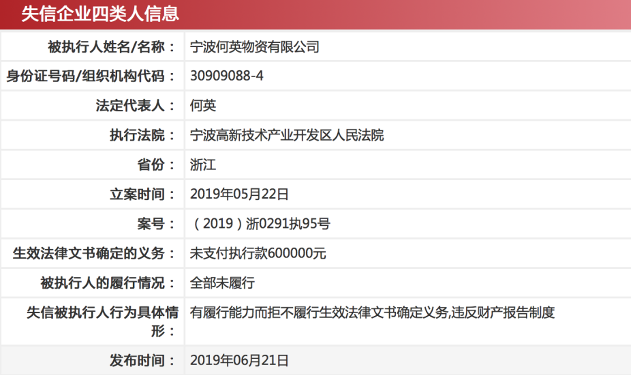Click the label 身份证号码/组织机构代码
The height and width of the screenshot is (375, 631).
click(x=90, y=76)
